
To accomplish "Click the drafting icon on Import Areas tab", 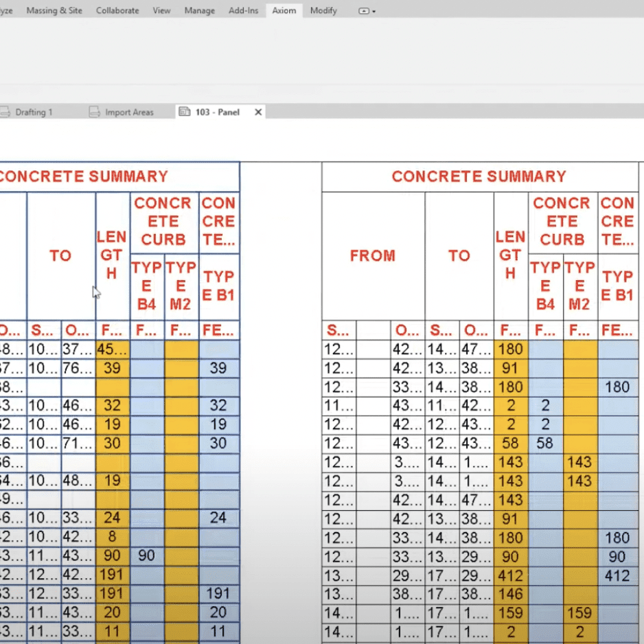I will pos(93,111).
